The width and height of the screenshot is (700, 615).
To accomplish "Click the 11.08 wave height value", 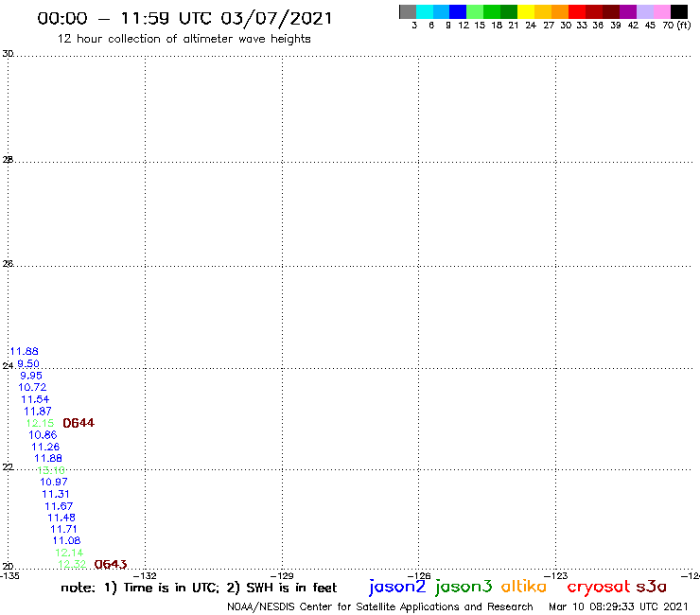I will click(66, 541).
